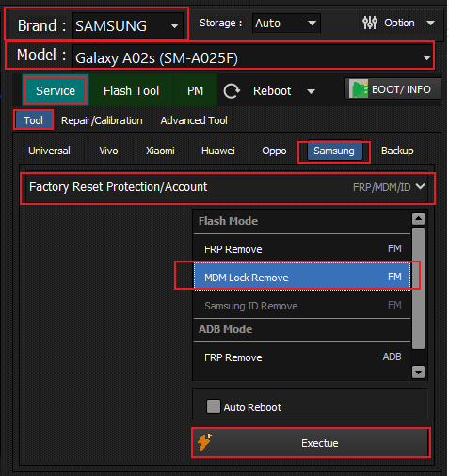Screen dimensions: 449x476
Task: Select Samsung ID Remove FM entry
Action: pos(302,305)
